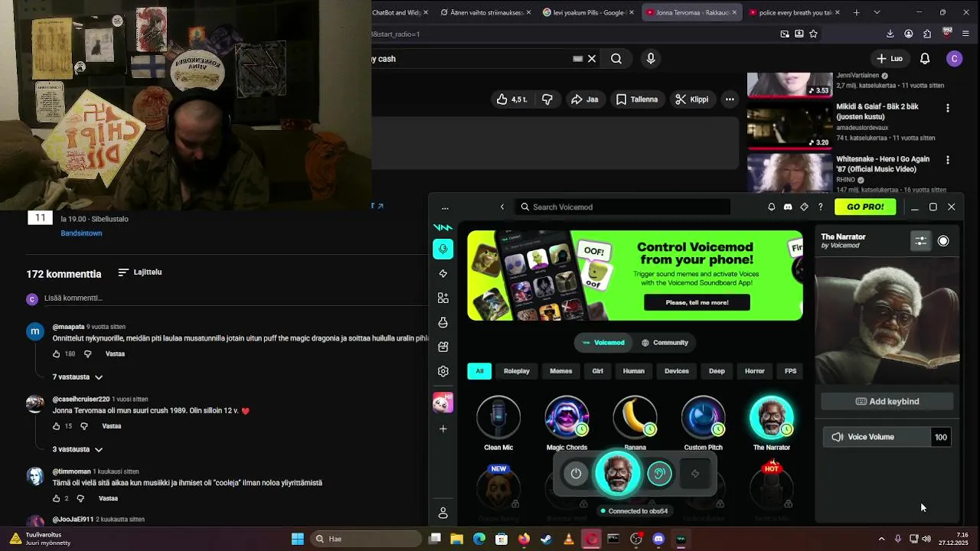Image resolution: width=980 pixels, height=551 pixels.
Task: Click the Search Voicemod field
Action: 622,207
